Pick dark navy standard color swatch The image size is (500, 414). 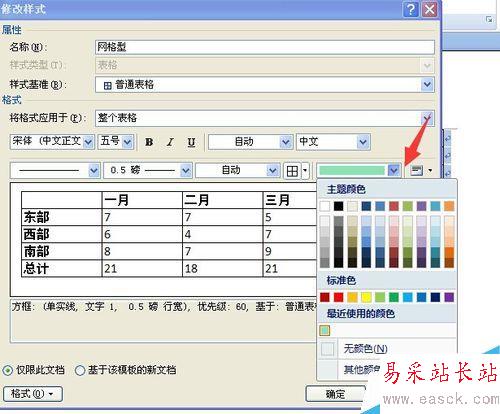coord(435,297)
